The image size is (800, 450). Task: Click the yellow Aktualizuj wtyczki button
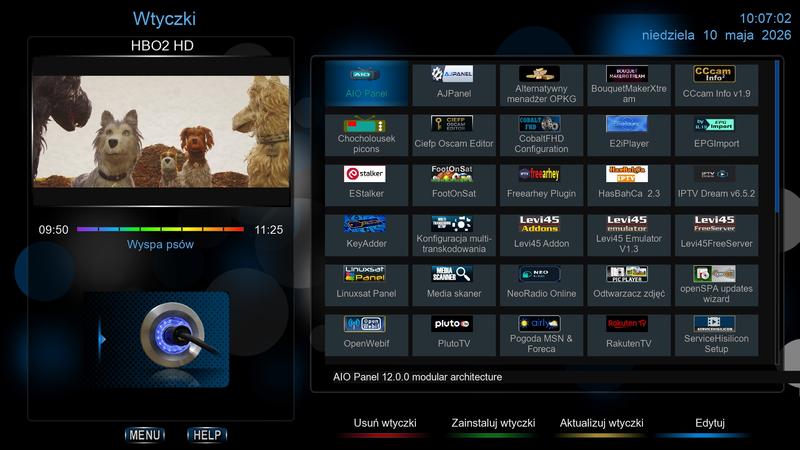point(601,426)
